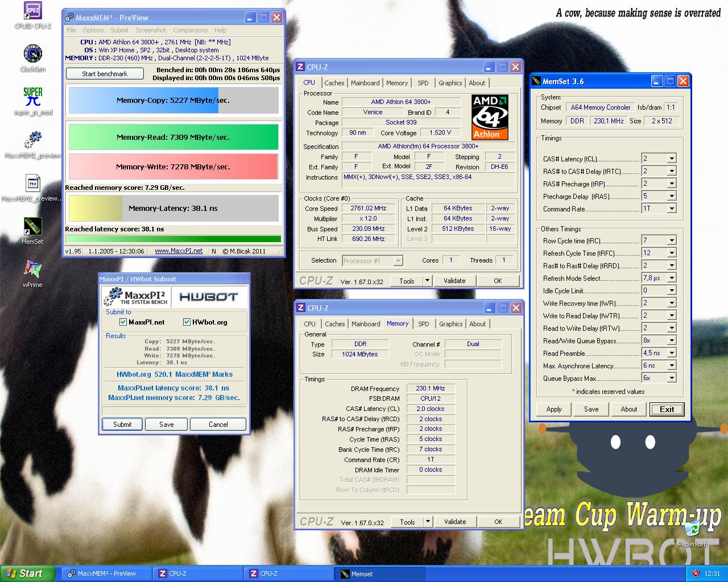Click the Start benchmark button
728x582 pixels.
coord(105,73)
